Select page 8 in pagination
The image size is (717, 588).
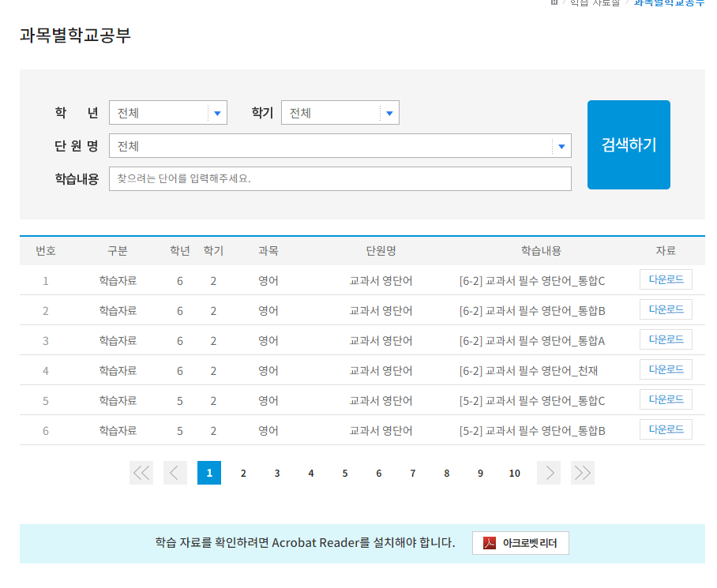pyautogui.click(x=447, y=474)
